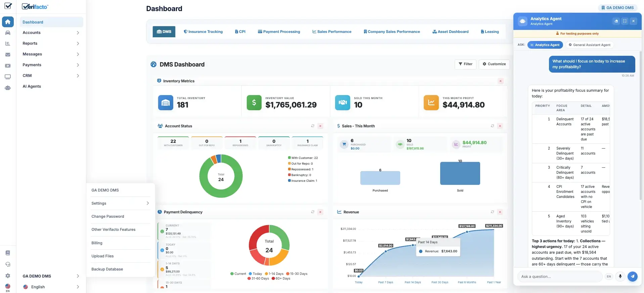This screenshot has height=293, width=644.
Task: Choose Backup Database in popup menu
Action: (x=120, y=269)
